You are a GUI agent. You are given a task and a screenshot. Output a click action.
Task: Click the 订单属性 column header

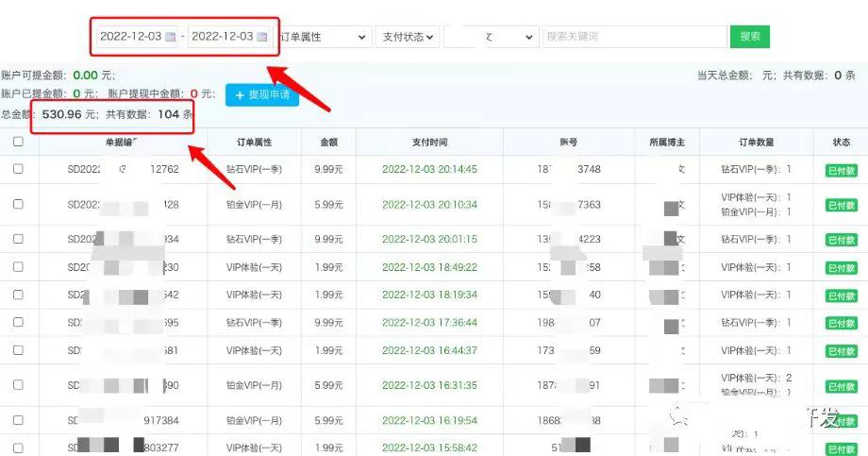254,143
